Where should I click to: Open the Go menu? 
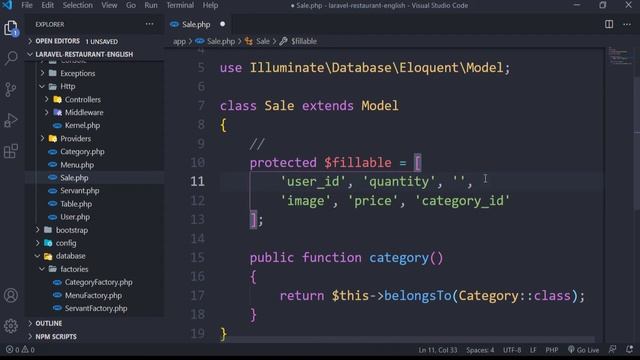point(131,5)
